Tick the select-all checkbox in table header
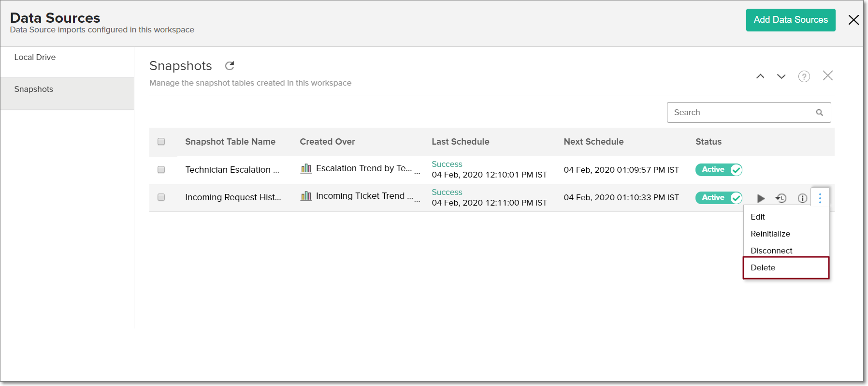 click(161, 142)
